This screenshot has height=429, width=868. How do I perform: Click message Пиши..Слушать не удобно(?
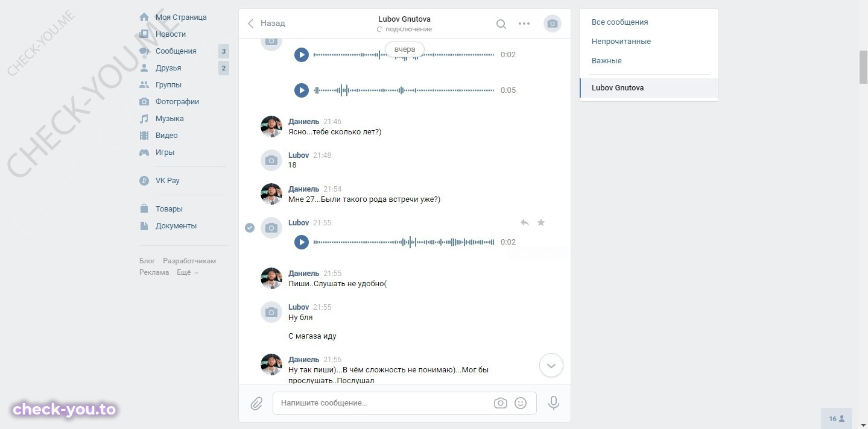(337, 284)
